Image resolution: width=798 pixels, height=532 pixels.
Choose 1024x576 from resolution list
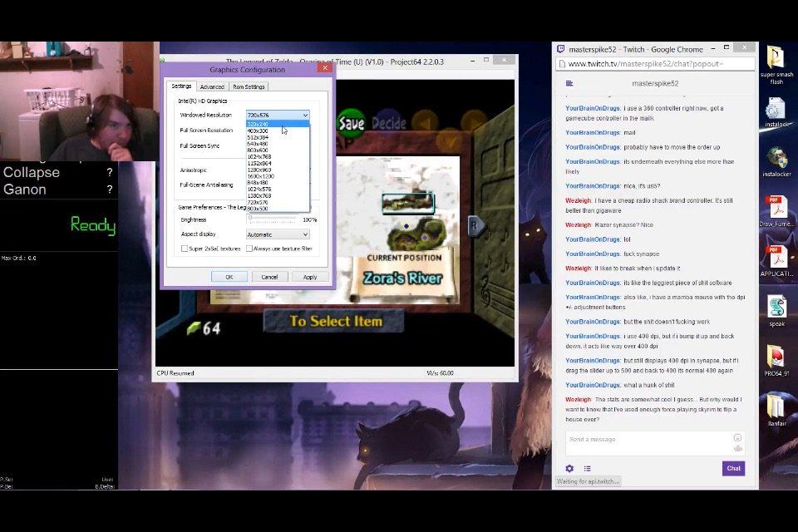[278, 190]
